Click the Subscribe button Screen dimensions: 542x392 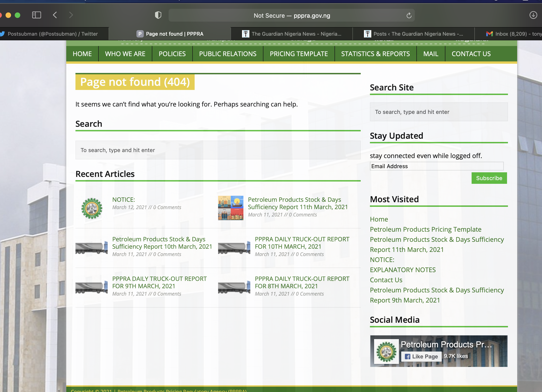(489, 178)
